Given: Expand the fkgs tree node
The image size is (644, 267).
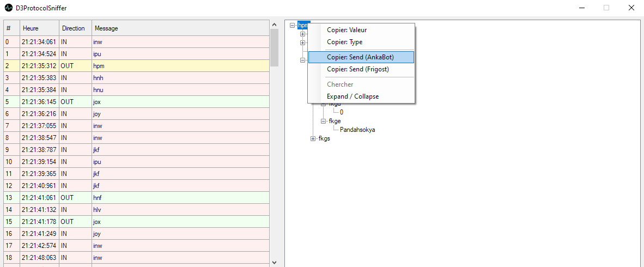Looking at the screenshot, I should [x=313, y=138].
